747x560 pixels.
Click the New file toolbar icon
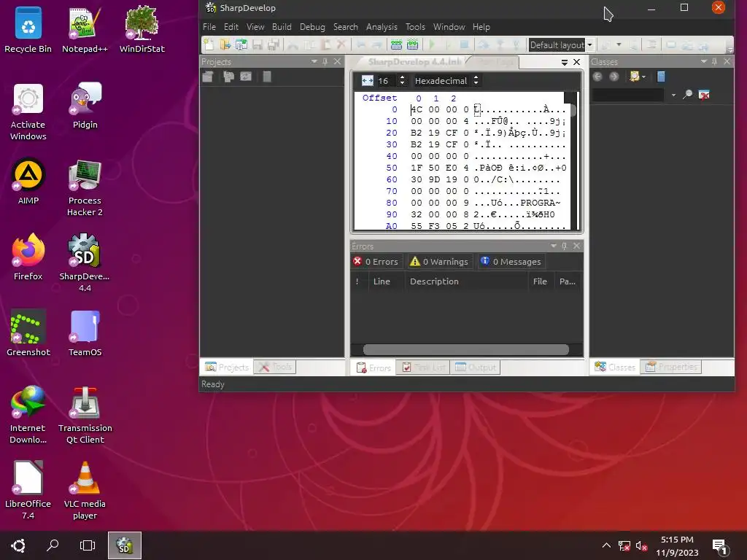pyautogui.click(x=209, y=44)
